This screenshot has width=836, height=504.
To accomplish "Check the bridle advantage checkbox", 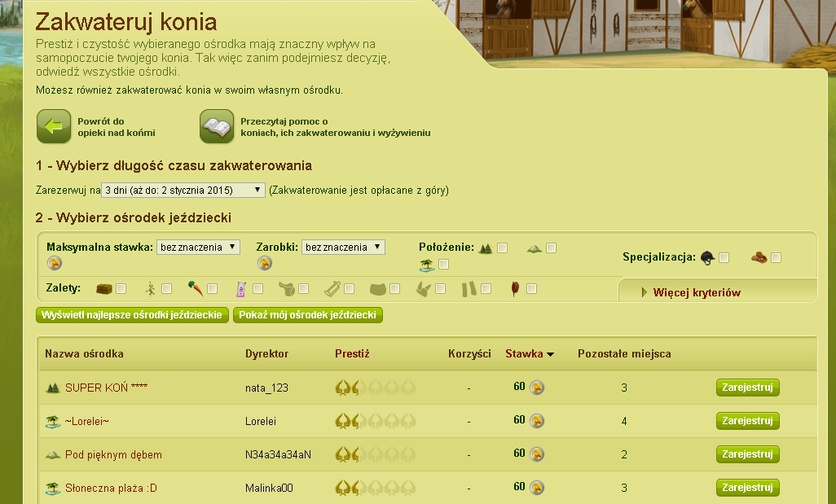I will (350, 289).
